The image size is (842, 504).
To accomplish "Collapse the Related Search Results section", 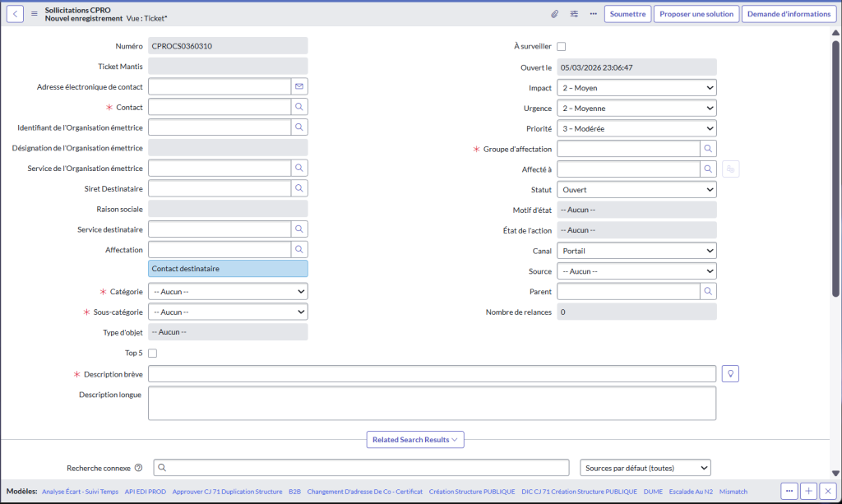I will point(416,440).
